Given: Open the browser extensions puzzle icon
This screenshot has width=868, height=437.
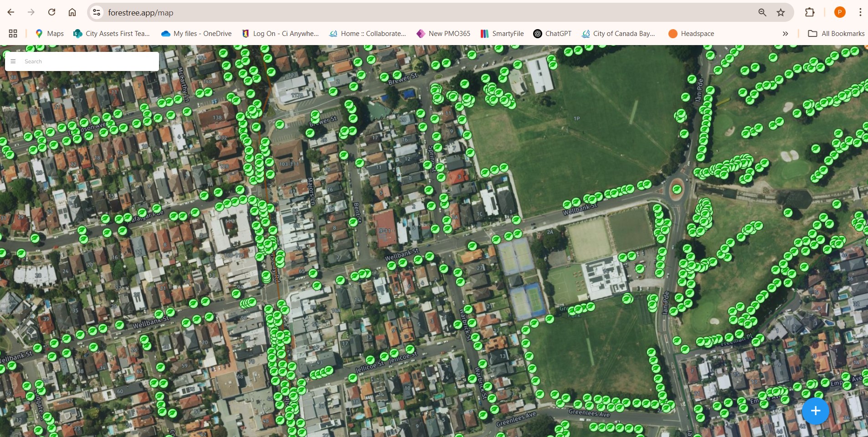Looking at the screenshot, I should (810, 12).
